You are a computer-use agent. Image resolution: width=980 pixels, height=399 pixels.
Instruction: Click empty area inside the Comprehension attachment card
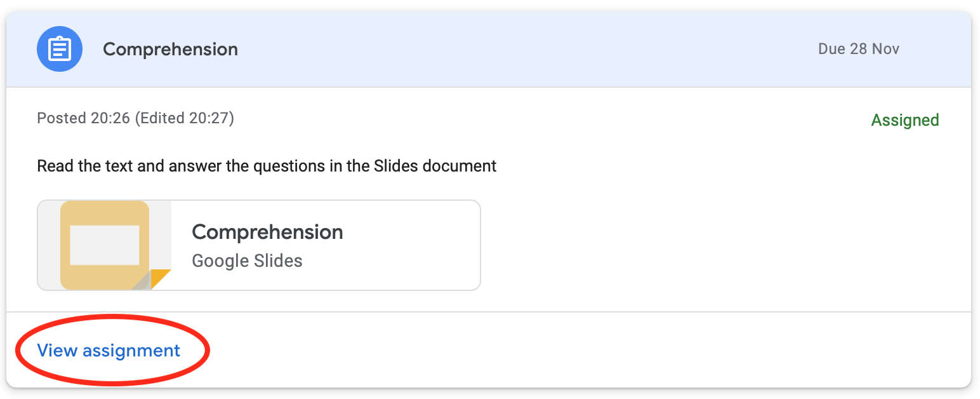pyautogui.click(x=413, y=245)
